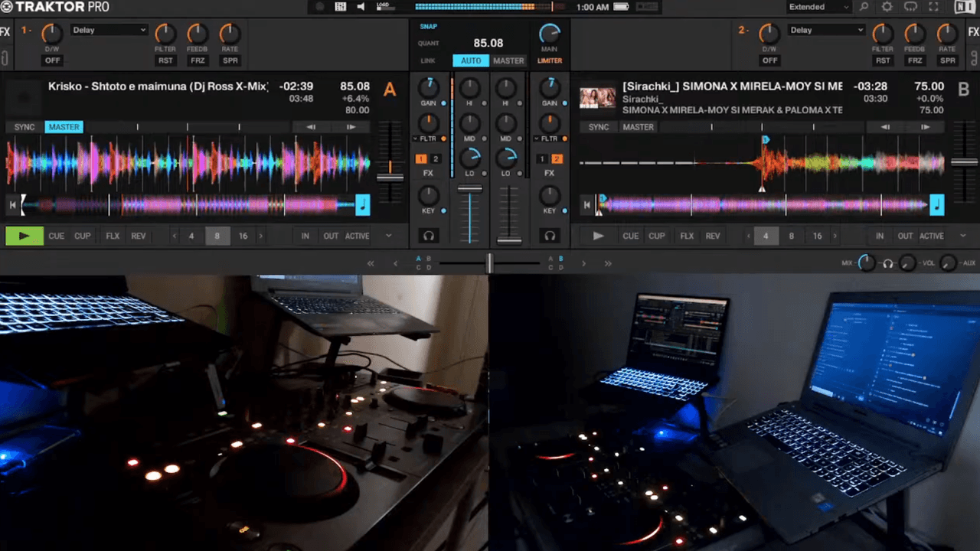Open Deck B FLTR type dropdown
Screen dimensions: 980x551
538,139
